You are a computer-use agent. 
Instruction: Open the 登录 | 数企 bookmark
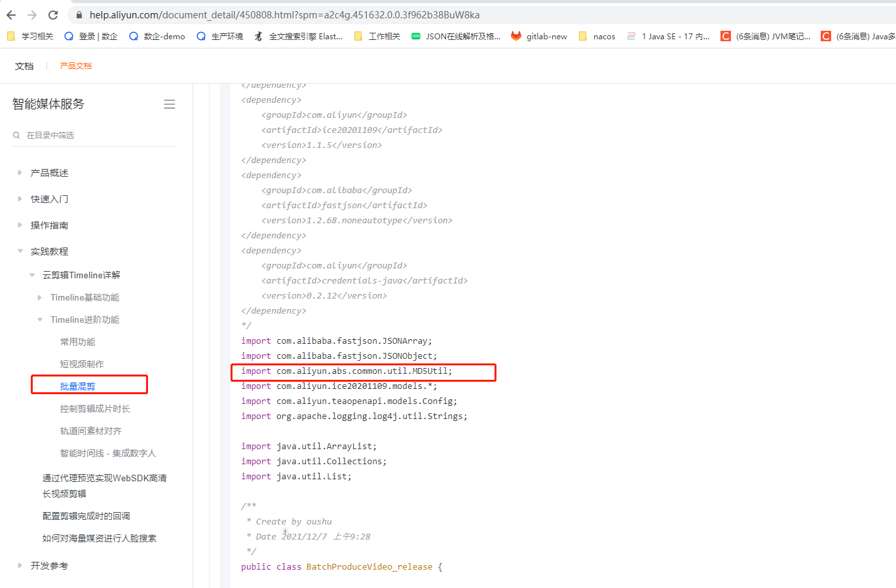point(91,36)
